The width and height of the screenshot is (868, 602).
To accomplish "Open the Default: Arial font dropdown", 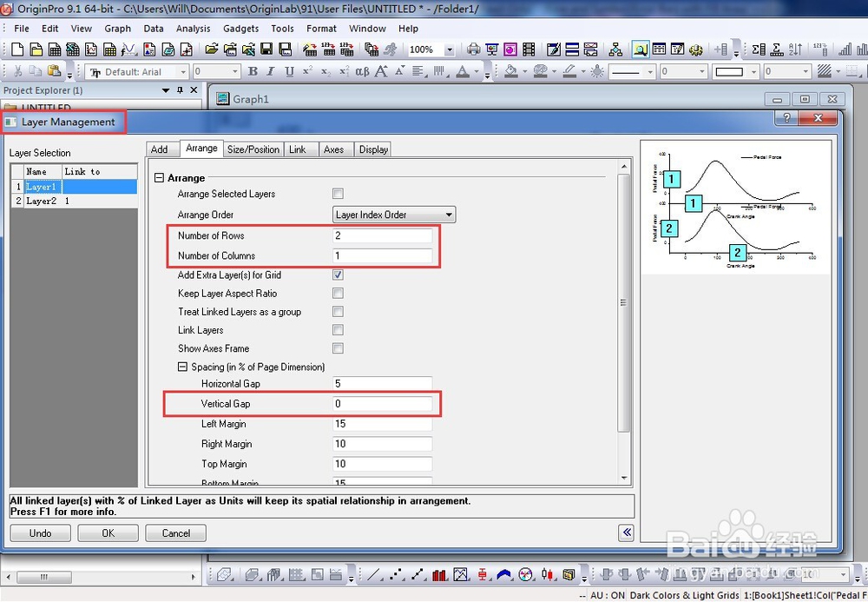I will (183, 71).
